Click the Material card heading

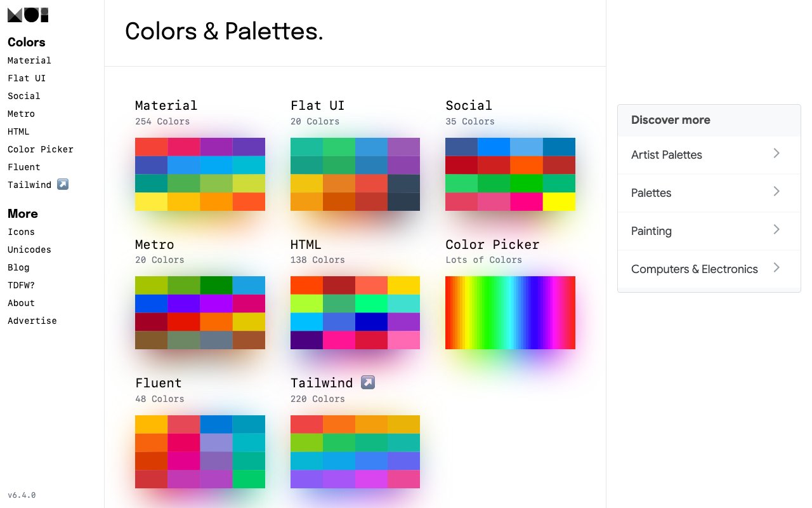[x=166, y=105]
